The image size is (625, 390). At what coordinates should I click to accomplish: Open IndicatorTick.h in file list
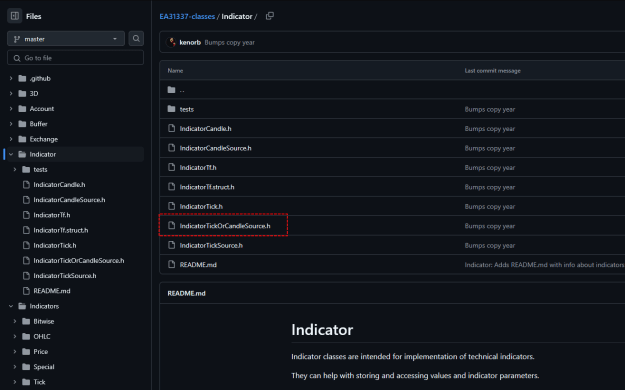click(201, 207)
